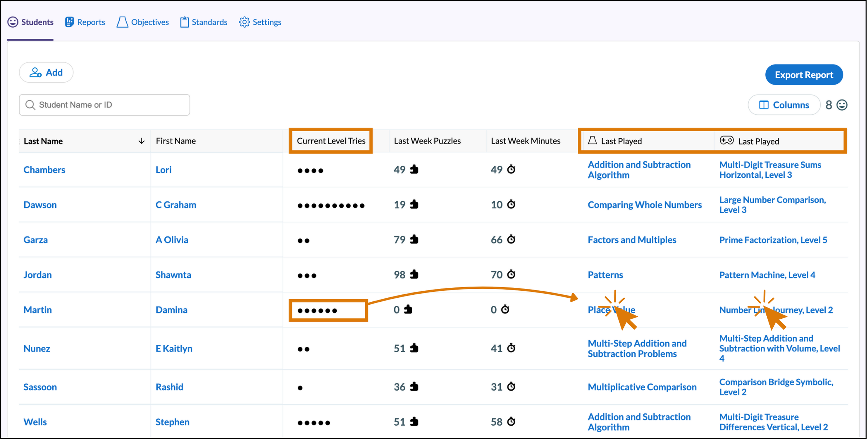Click Last Week Minutes column header

tap(525, 141)
